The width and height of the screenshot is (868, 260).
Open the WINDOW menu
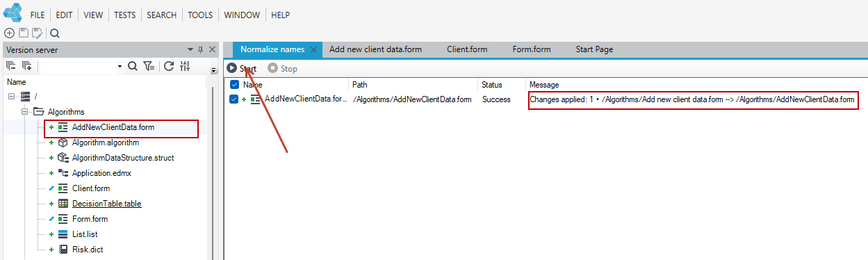pyautogui.click(x=242, y=15)
